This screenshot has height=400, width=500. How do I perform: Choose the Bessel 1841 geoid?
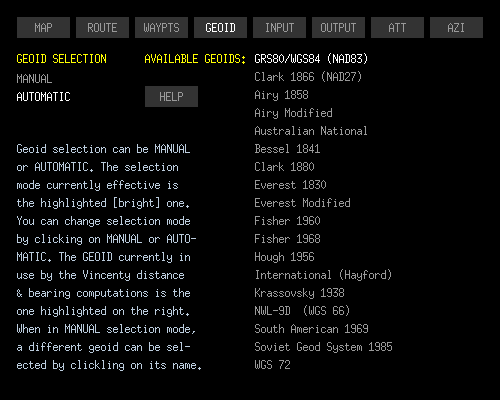pyautogui.click(x=287, y=149)
